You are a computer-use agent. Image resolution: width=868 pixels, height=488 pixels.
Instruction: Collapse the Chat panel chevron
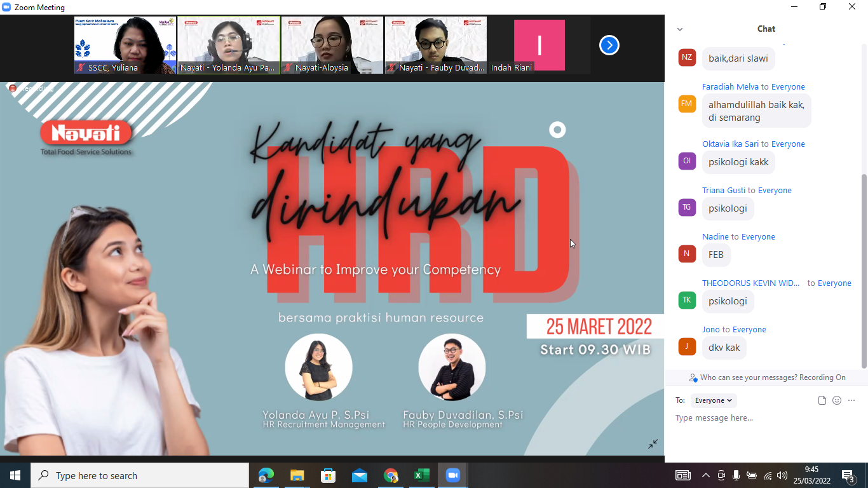[x=680, y=29]
